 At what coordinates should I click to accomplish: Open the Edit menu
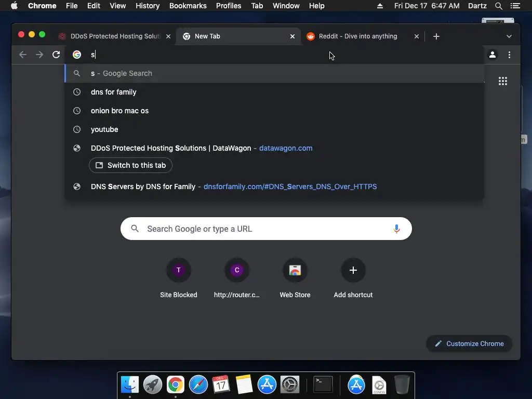(94, 6)
